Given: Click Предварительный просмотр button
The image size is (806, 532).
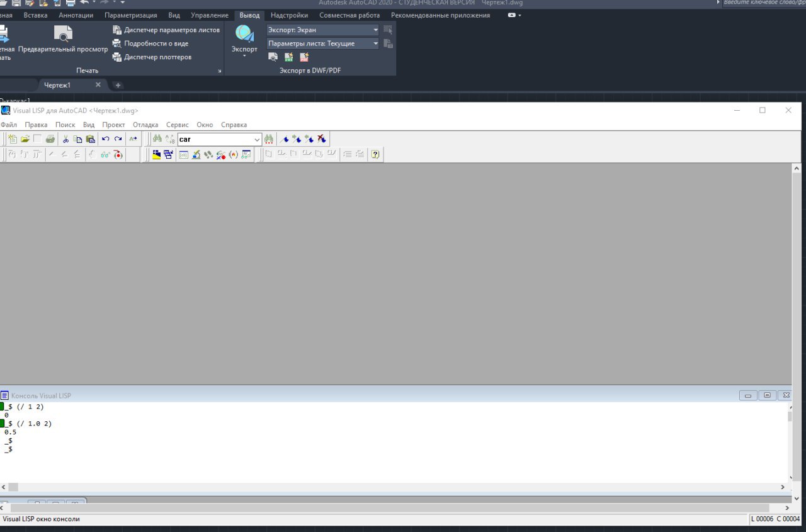Looking at the screenshot, I should point(63,39).
